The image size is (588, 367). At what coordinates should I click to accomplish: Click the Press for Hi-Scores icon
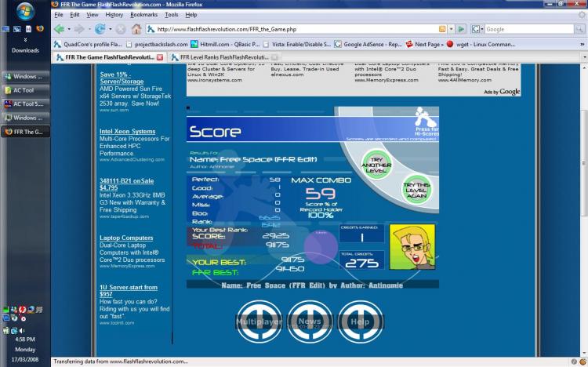[x=424, y=120]
